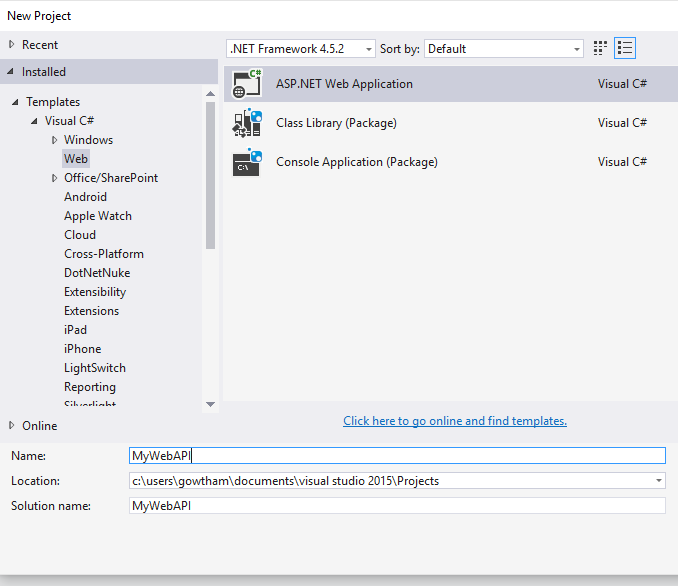
Task: Select the DotNetNuke category
Action: [97, 273]
